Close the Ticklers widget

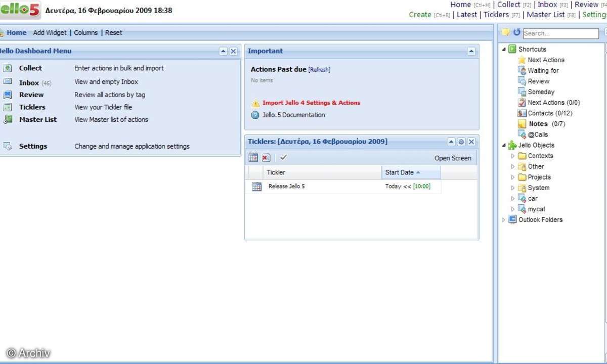click(471, 142)
